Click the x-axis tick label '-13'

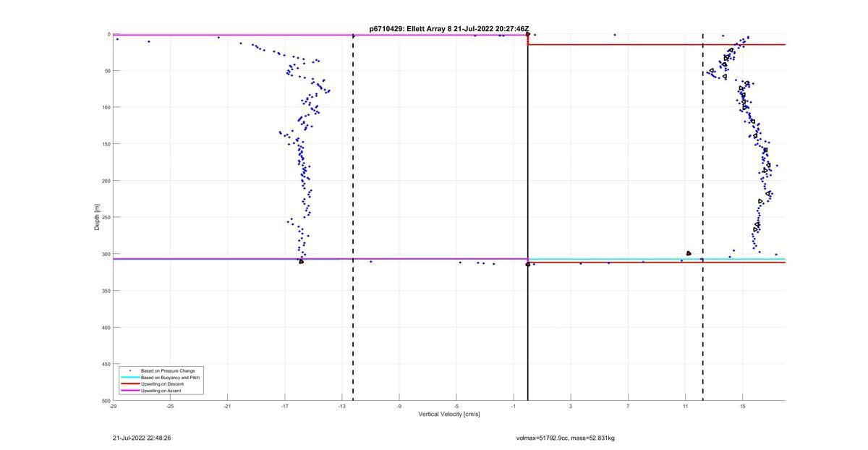click(x=341, y=407)
